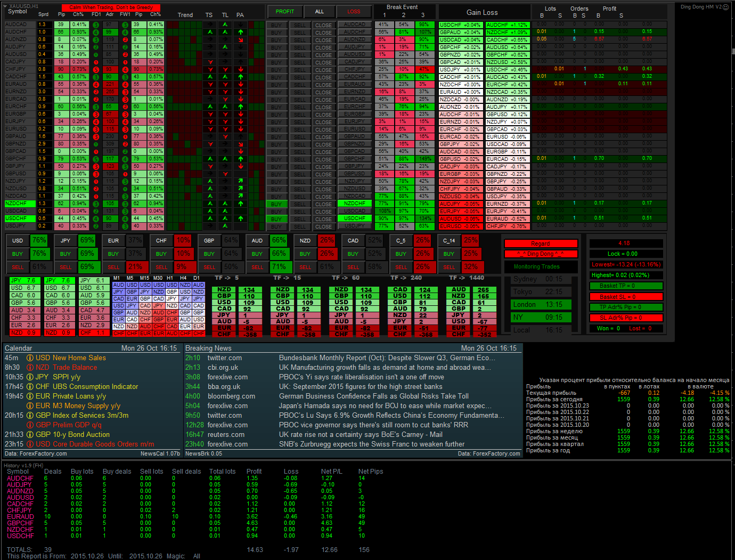
Task: Open the XAUUSD,H1 chart triangle menu
Action: click(6, 6)
